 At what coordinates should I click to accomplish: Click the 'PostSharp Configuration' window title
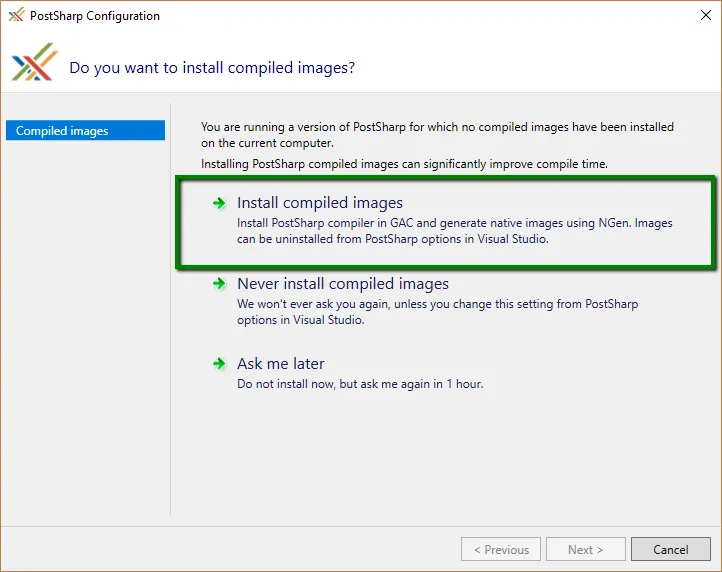[x=95, y=16]
